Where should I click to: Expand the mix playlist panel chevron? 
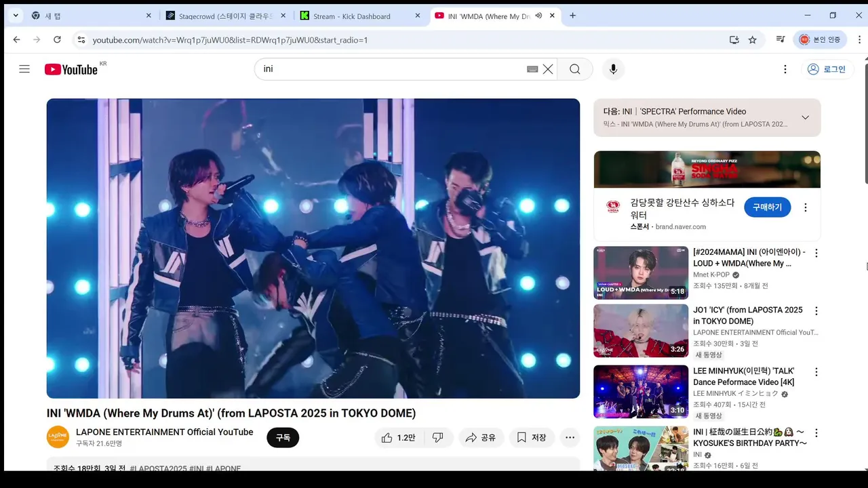point(805,117)
